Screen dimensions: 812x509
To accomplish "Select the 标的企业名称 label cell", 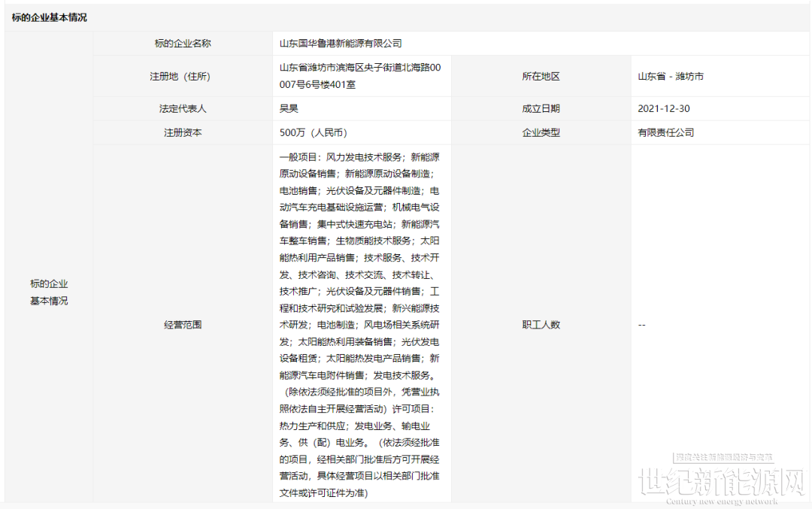I will pyautogui.click(x=183, y=44).
